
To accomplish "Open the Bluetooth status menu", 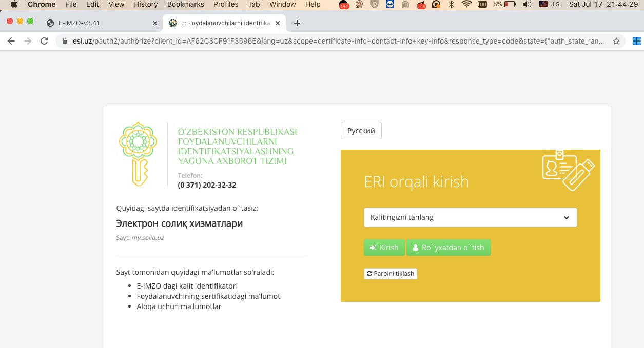I will [x=451, y=4].
